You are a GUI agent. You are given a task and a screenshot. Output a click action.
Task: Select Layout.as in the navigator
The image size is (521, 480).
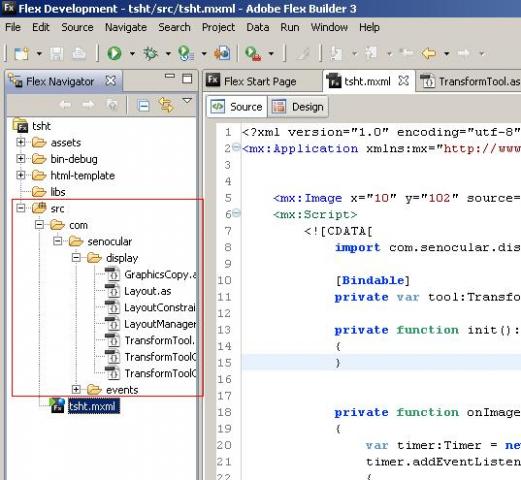138,291
